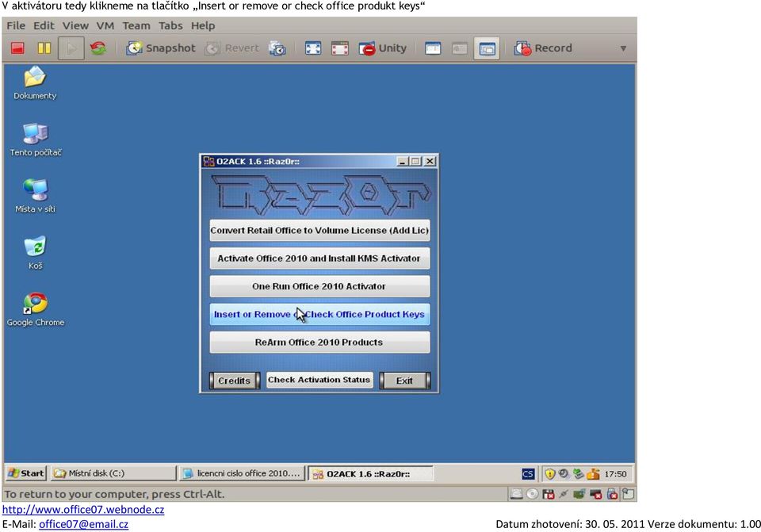The image size is (761, 532).
Task: Select the Tento počítač desktop icon
Action: (36, 140)
